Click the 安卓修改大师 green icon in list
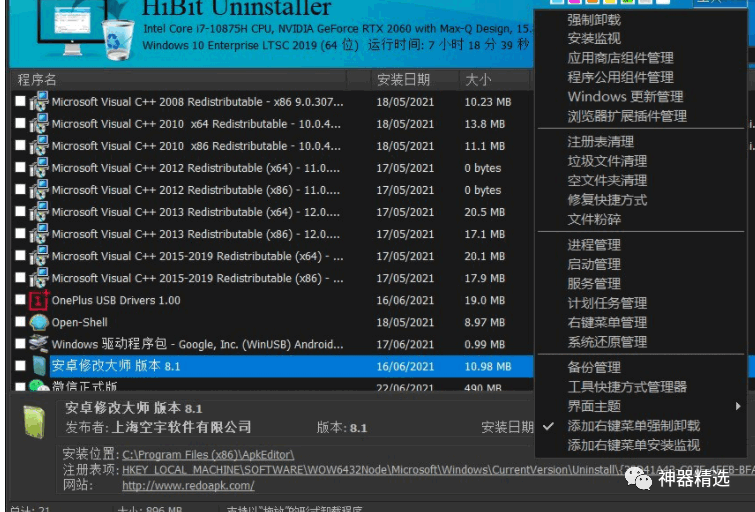This screenshot has height=512, width=755. [39, 366]
